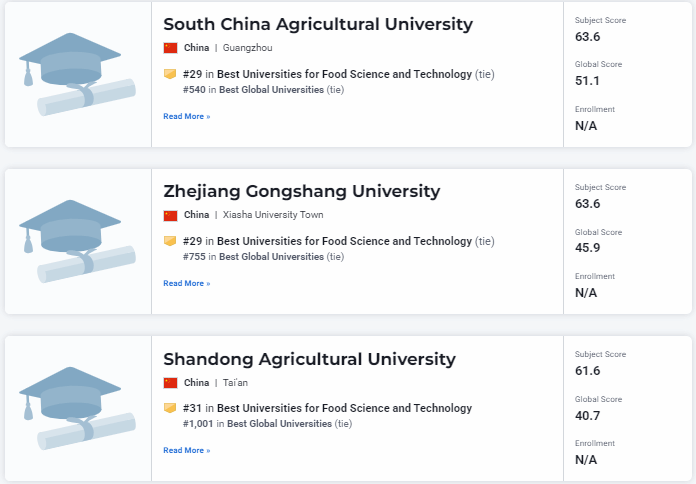The image size is (696, 484).
Task: Open the Zhejiang Gongshang University title
Action: click(301, 191)
